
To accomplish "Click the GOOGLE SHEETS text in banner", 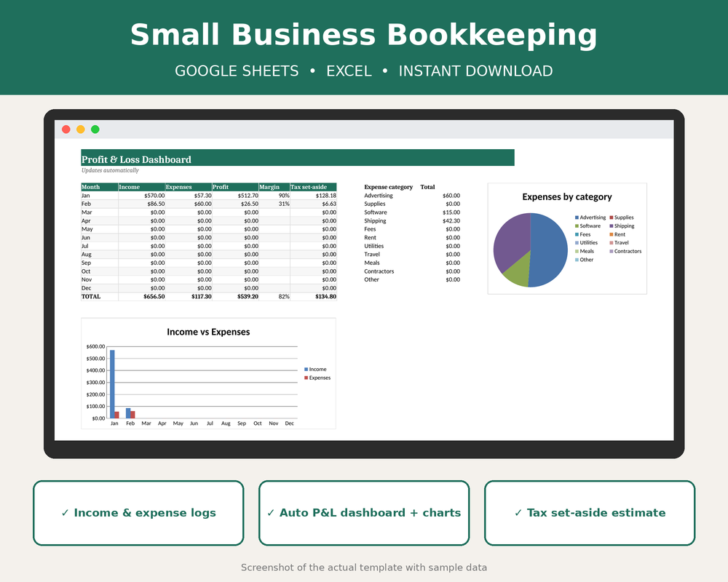I will (237, 71).
